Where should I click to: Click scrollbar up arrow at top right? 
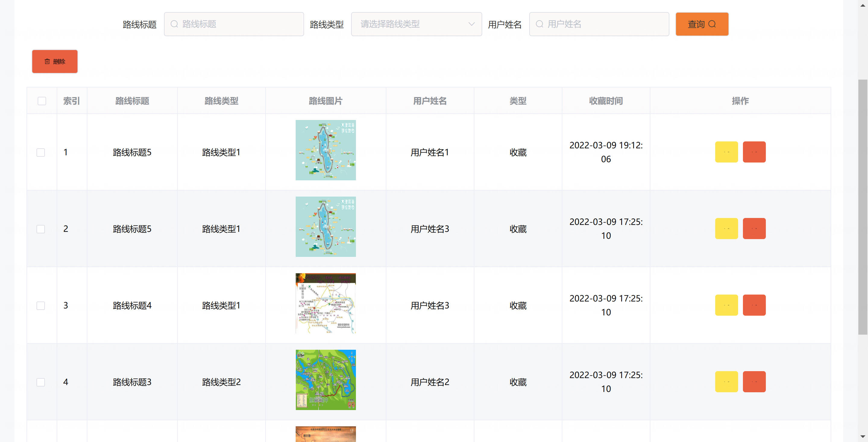pyautogui.click(x=863, y=5)
